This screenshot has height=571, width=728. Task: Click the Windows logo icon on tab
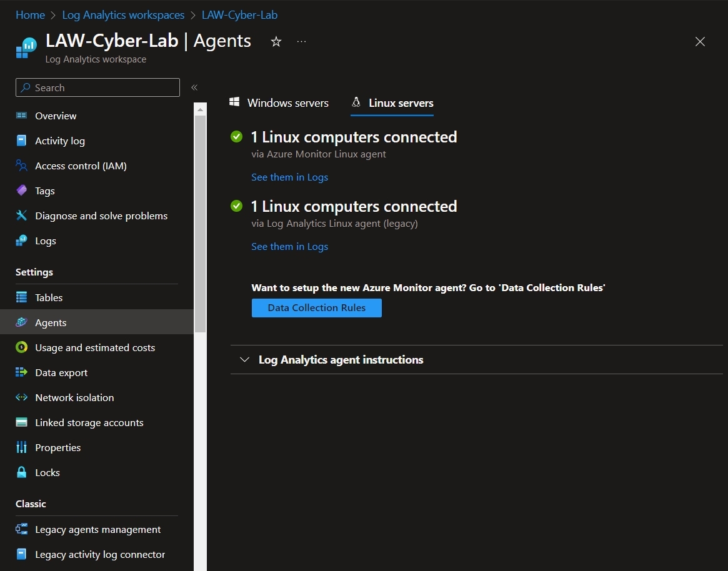click(x=234, y=102)
